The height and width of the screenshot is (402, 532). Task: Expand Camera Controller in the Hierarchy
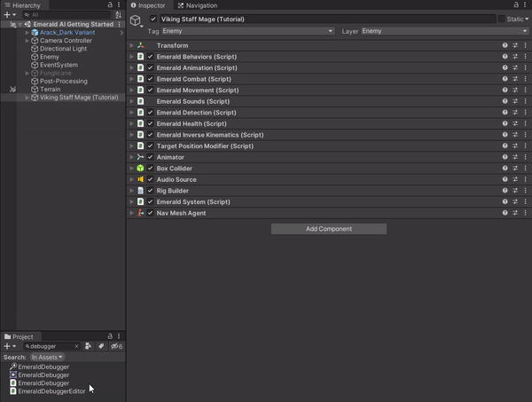[27, 41]
